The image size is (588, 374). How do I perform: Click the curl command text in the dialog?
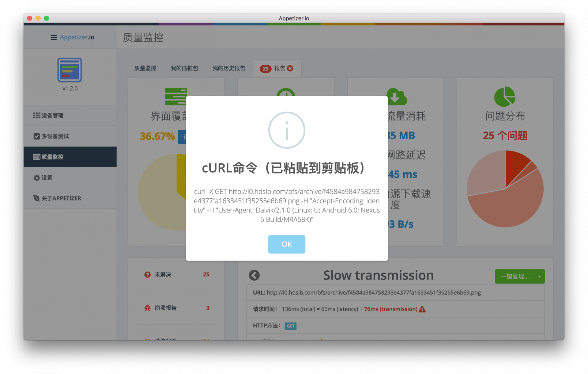[287, 205]
